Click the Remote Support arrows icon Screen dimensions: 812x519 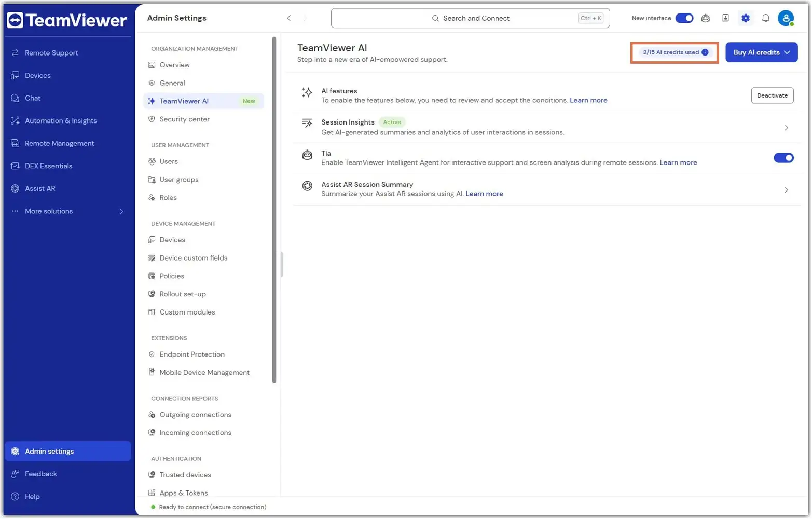[15, 53]
